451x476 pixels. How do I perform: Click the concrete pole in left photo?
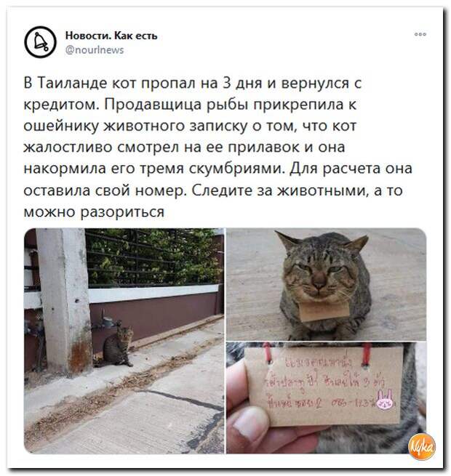65,302
